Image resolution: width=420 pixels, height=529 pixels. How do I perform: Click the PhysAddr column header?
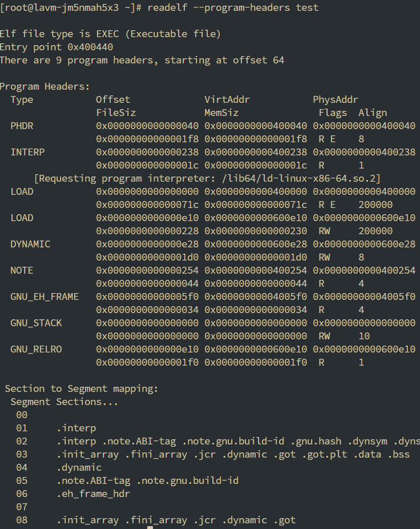click(x=336, y=99)
